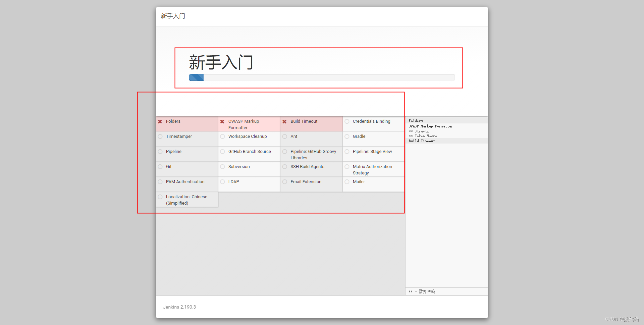
Task: Click the status circle next to GitHub Branch Source
Action: point(222,152)
